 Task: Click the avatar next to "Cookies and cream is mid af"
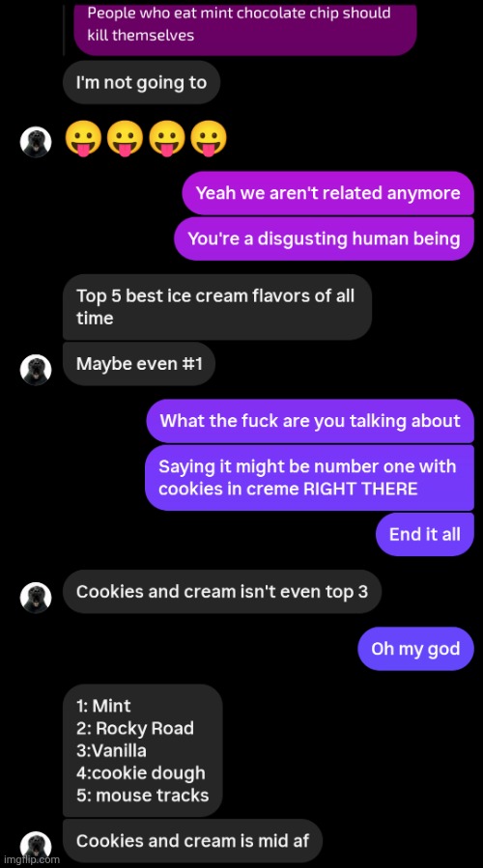pyautogui.click(x=36, y=846)
